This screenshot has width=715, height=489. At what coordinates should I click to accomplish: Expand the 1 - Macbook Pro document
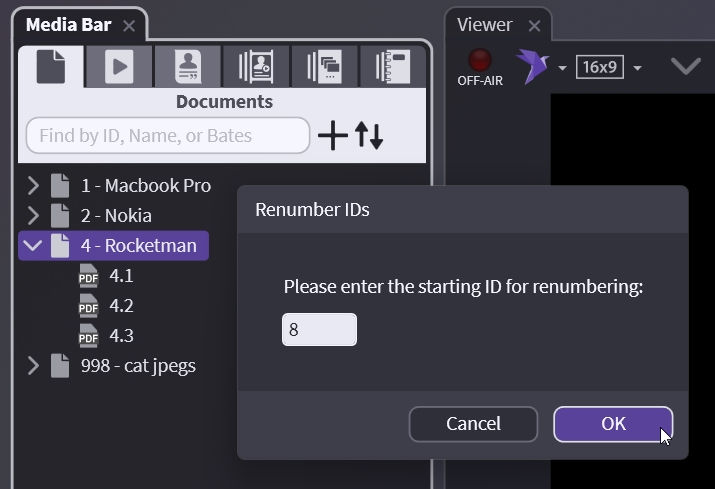(x=33, y=185)
